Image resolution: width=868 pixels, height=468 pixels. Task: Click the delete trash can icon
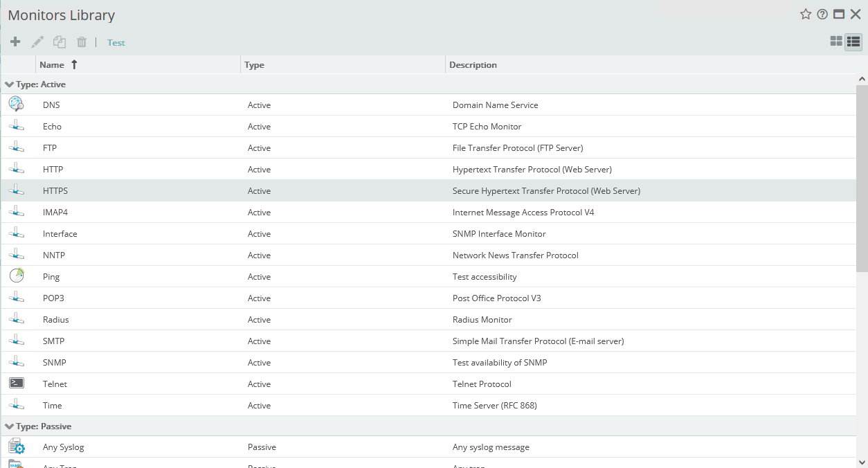click(81, 42)
